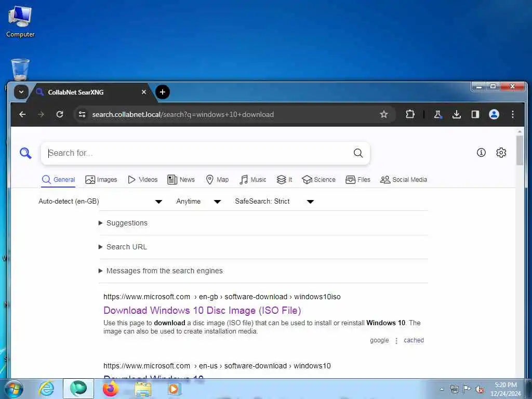Open Windows Media Player from taskbar
Viewport: 532px width, 399px height.
(174, 389)
